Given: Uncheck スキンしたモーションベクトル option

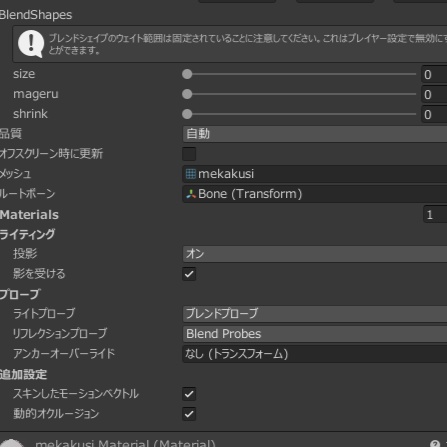Looking at the screenshot, I should click(x=189, y=394).
